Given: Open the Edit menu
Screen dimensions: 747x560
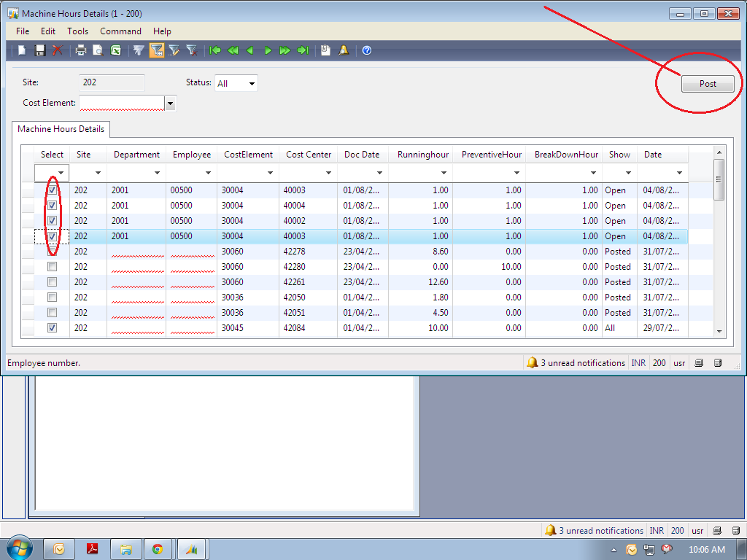Looking at the screenshot, I should 48,31.
